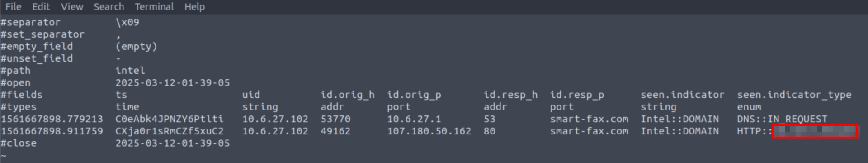868x163 pixels.
Task: Click the IP address 107.180.50.162
Action: point(429,131)
